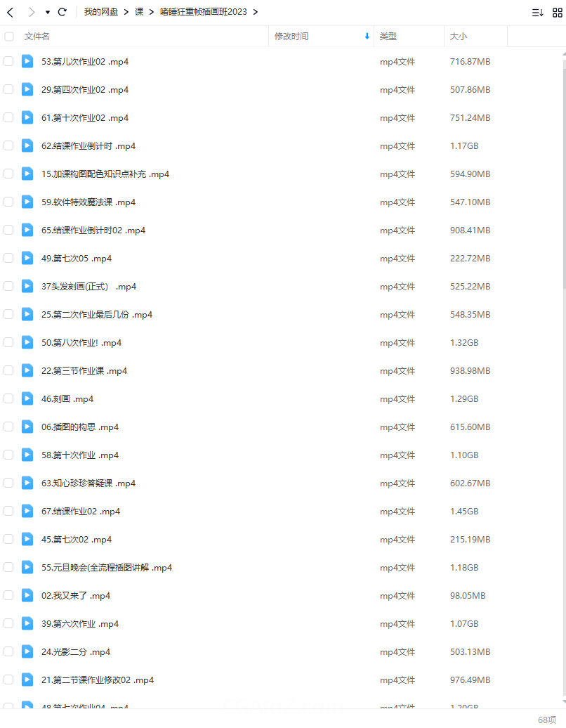Expand chevron after 我的网盘 breadcrumb

[x=126, y=12]
